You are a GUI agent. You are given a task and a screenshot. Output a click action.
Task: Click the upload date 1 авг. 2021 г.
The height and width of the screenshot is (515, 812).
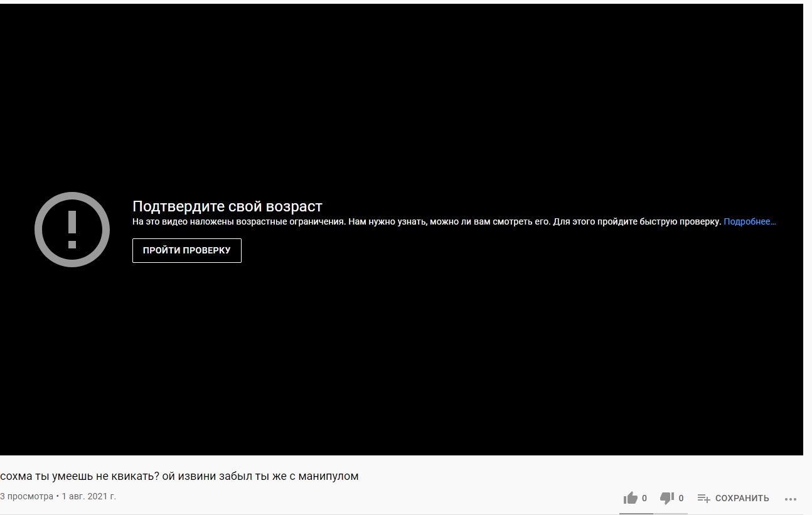click(x=88, y=496)
